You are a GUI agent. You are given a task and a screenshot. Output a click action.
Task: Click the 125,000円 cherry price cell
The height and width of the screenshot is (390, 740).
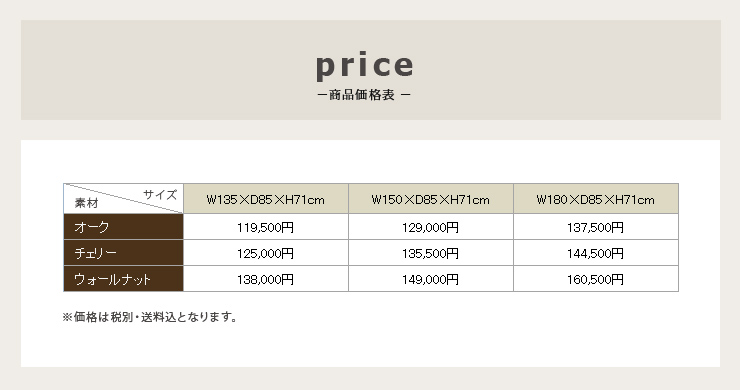click(266, 253)
